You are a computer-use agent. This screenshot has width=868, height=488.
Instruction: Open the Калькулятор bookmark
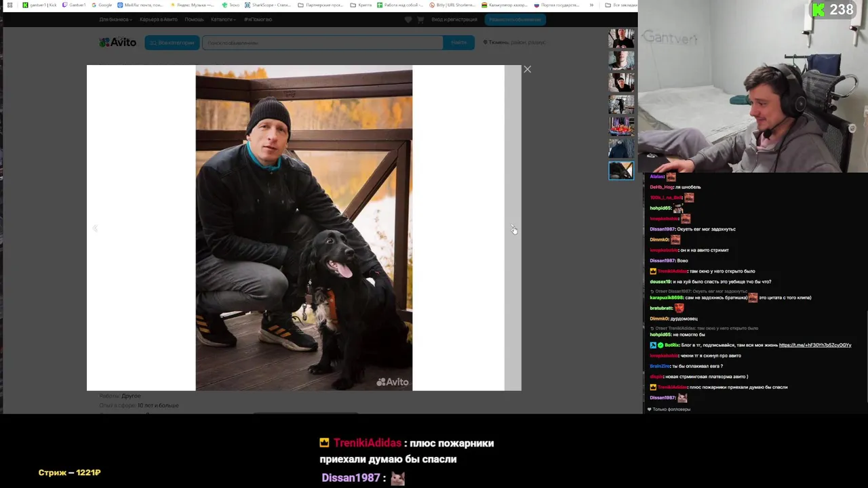coord(505,5)
